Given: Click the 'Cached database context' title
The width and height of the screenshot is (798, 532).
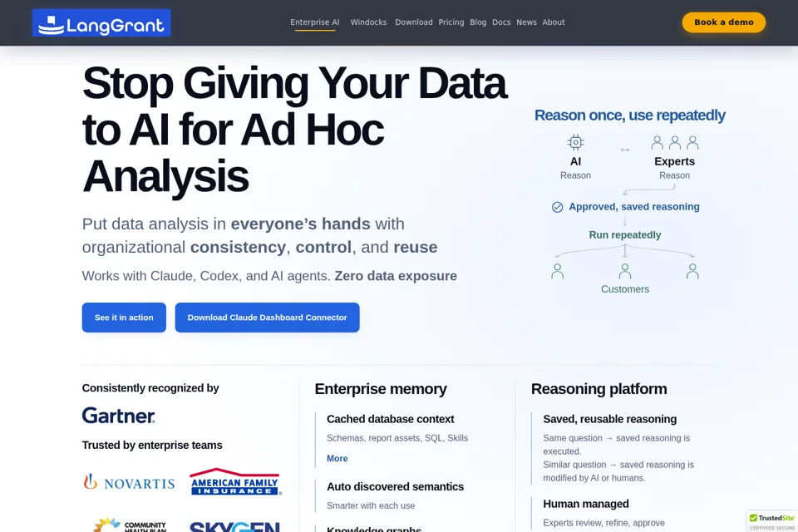Looking at the screenshot, I should [391, 419].
